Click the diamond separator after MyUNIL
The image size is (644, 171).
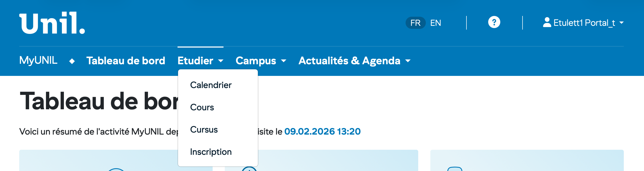[72, 61]
